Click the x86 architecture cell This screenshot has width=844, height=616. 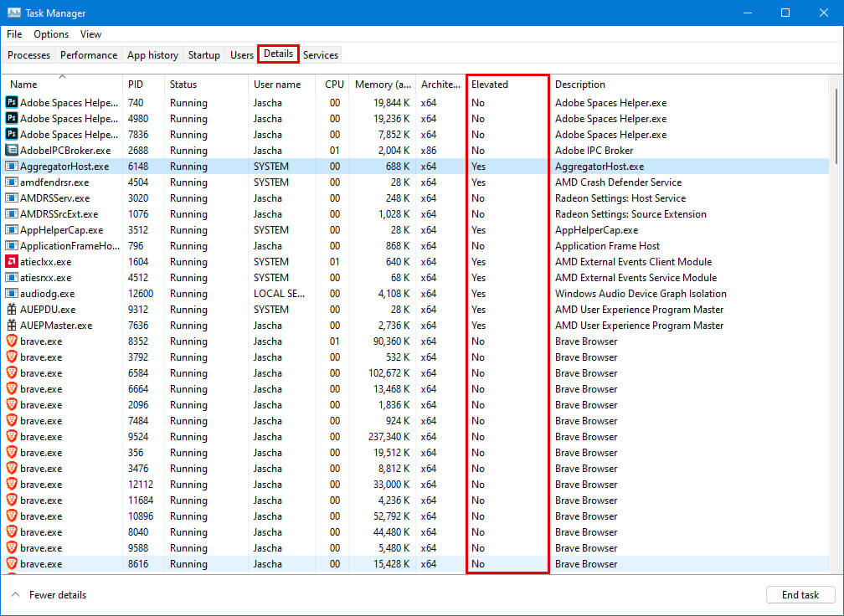coord(429,151)
